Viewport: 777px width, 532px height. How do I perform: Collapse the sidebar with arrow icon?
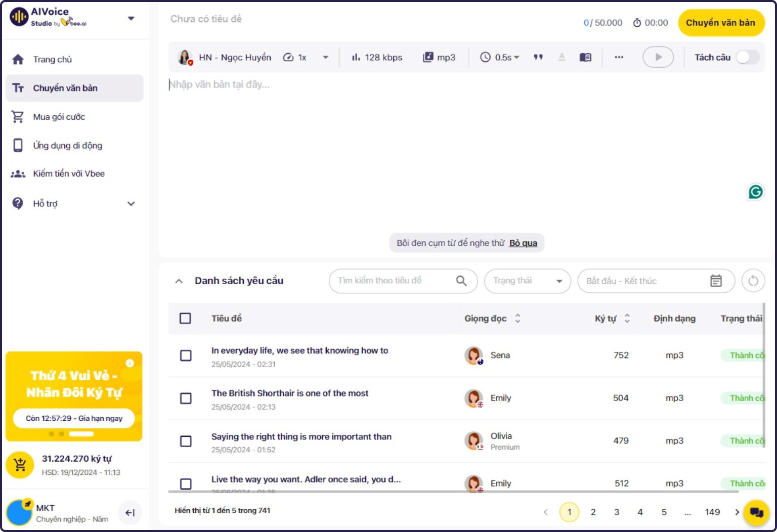[129, 513]
